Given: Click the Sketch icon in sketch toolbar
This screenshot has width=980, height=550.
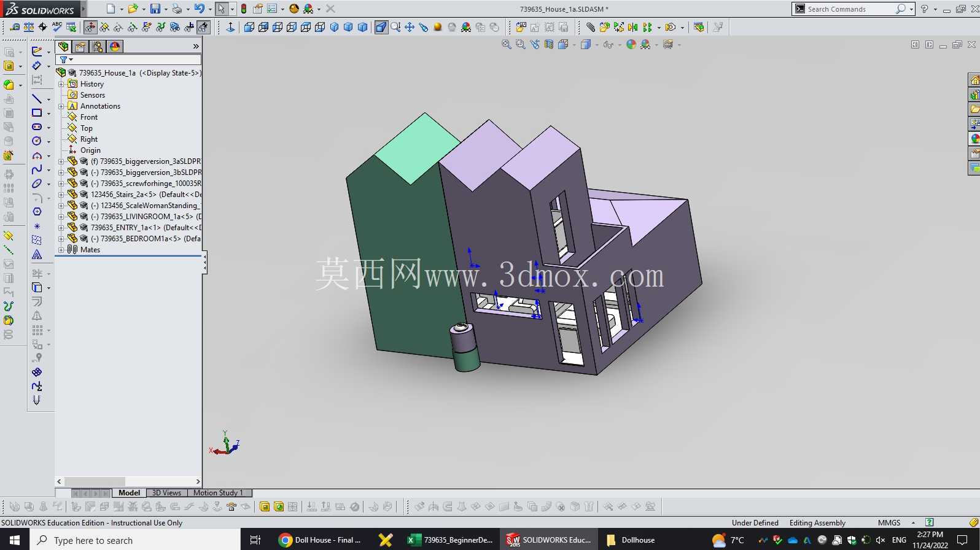Looking at the screenshot, I should 37,52.
